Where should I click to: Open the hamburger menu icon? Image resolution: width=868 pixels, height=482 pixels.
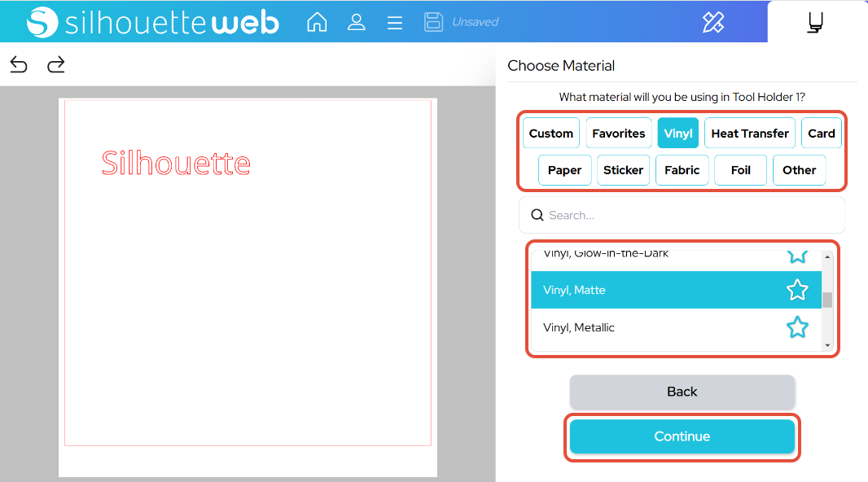coord(395,23)
